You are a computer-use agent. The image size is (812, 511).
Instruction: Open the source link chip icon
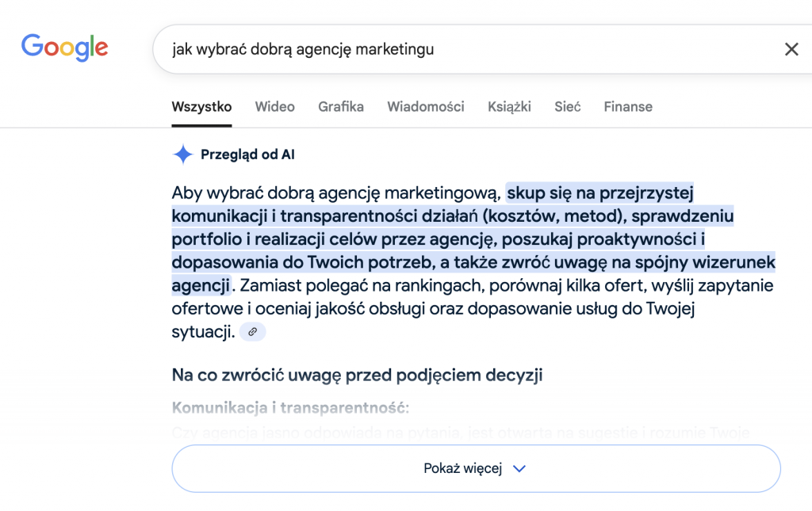pyautogui.click(x=253, y=331)
